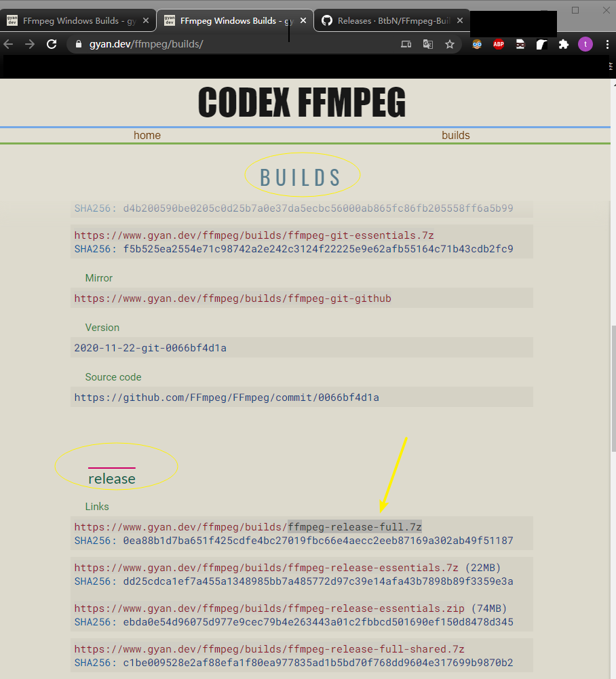
Task: Switch to the Releases BtbN/FFmpeg-Builds tab
Action: [392, 21]
